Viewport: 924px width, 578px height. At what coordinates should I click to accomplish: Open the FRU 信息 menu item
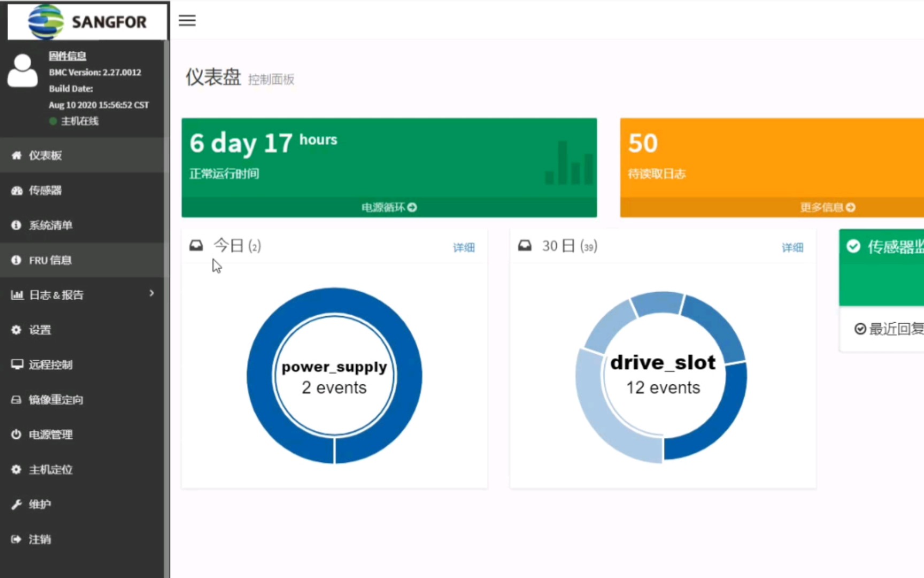click(x=82, y=260)
